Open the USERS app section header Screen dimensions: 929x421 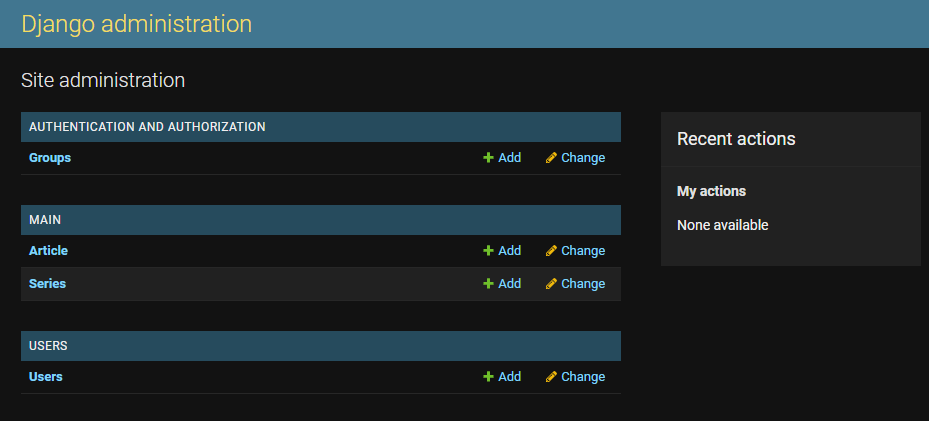pos(48,346)
